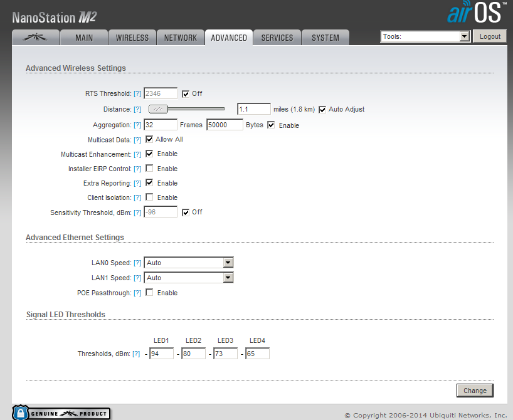Expand the LAN1 Speed dropdown
Viewport: 513px width, 420px height.
tap(189, 278)
